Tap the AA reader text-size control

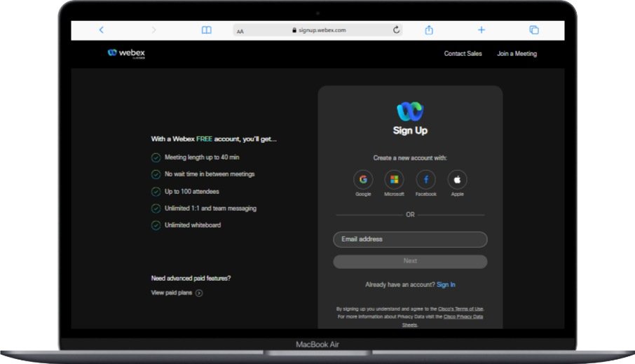point(240,31)
